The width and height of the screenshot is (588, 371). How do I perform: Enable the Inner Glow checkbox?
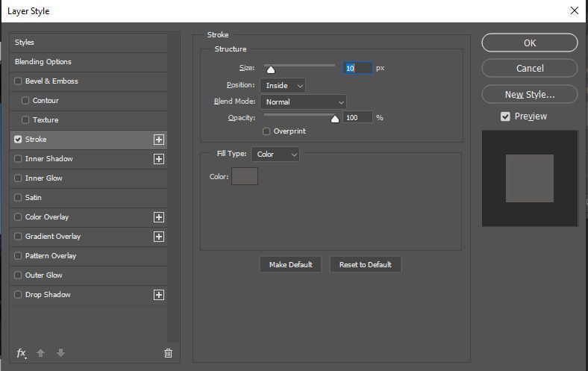pyautogui.click(x=18, y=178)
